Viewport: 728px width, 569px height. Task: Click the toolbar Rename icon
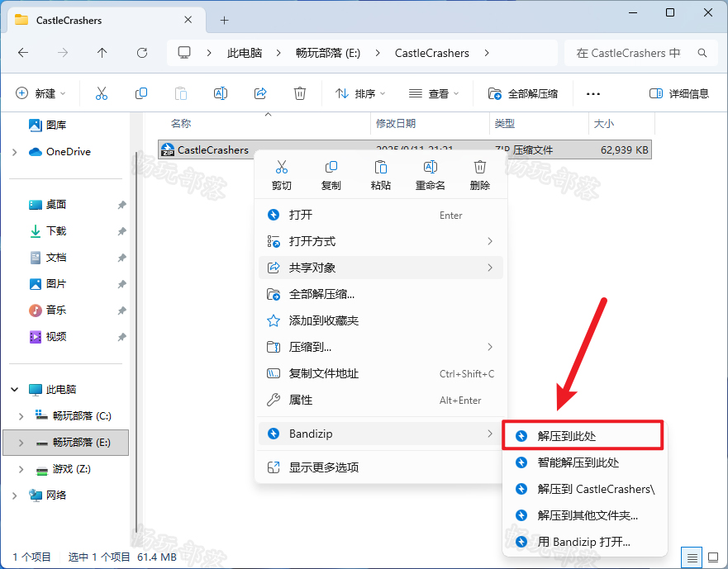[x=221, y=93]
